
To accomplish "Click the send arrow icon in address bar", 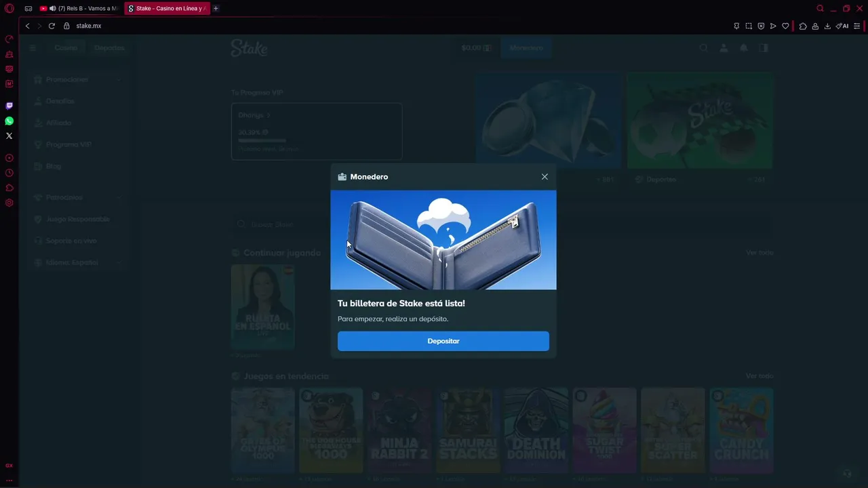I will coord(773,26).
